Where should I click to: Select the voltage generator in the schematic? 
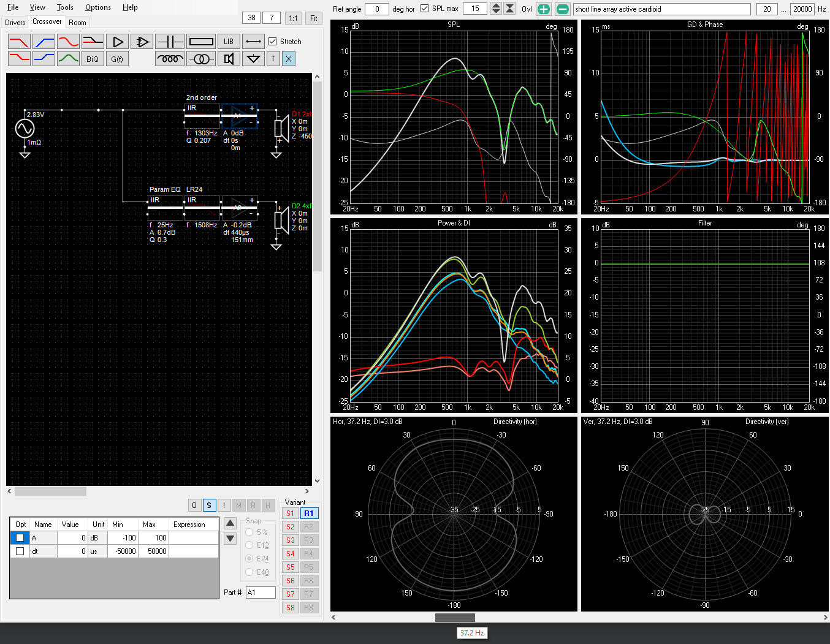(x=25, y=129)
